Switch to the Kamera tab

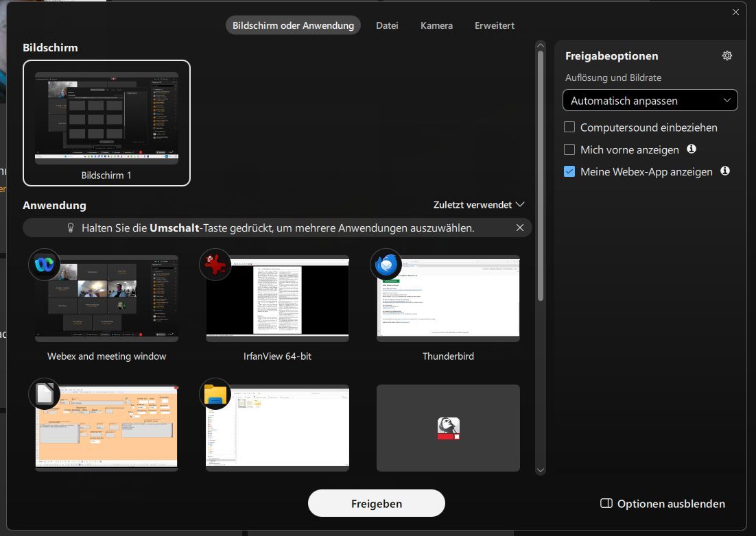point(436,25)
